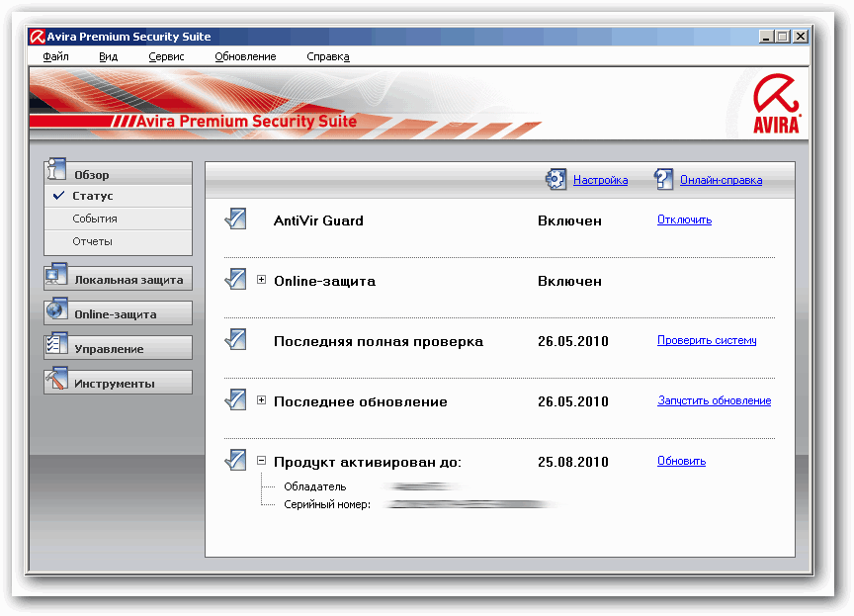Image resolution: width=854 pixels, height=616 pixels.
Task: Click the question mark icon beside Онлайн-справка
Action: tap(663, 179)
